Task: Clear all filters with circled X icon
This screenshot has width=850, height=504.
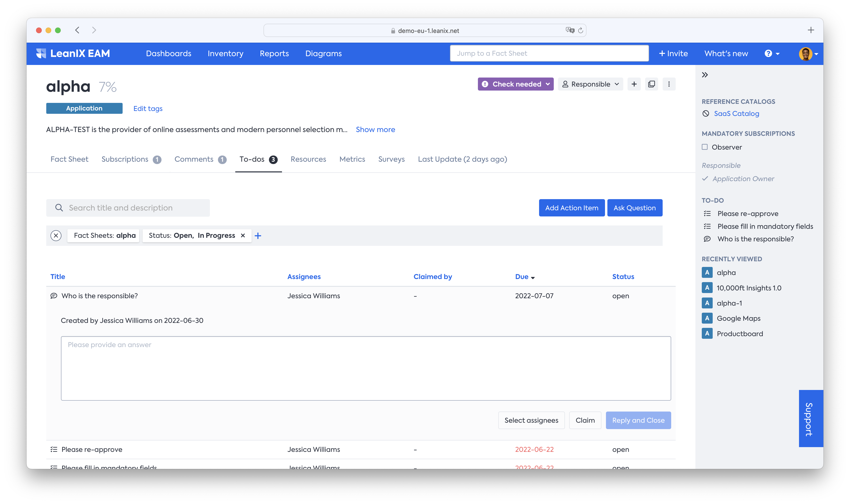Action: click(56, 235)
